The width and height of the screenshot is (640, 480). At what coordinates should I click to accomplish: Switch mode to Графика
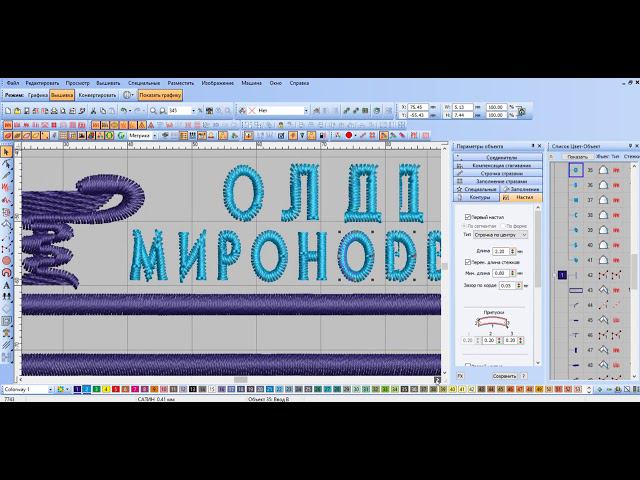38,95
